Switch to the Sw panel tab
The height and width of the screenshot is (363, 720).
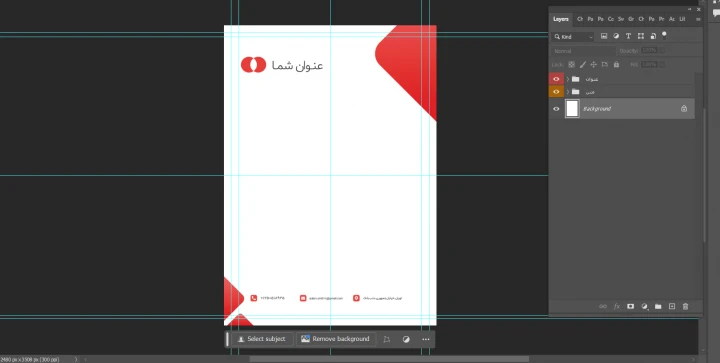pos(621,19)
